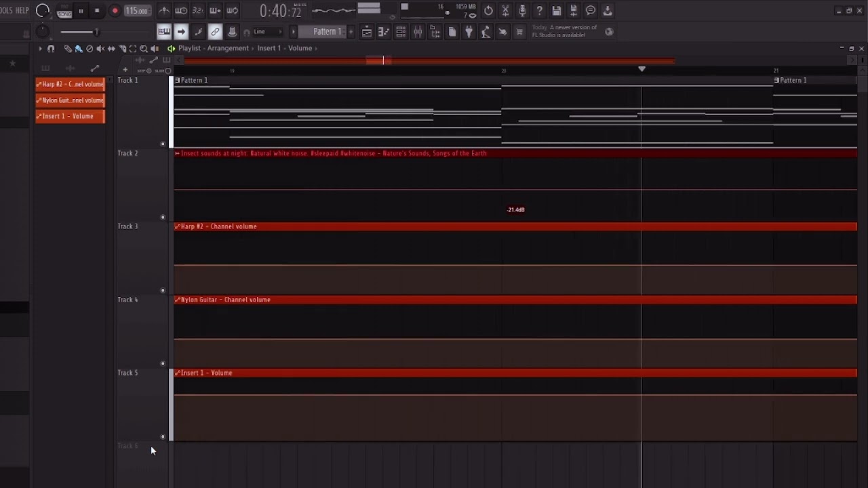
Task: Click arrow left of Pattern 1 selector
Action: [x=293, y=31]
